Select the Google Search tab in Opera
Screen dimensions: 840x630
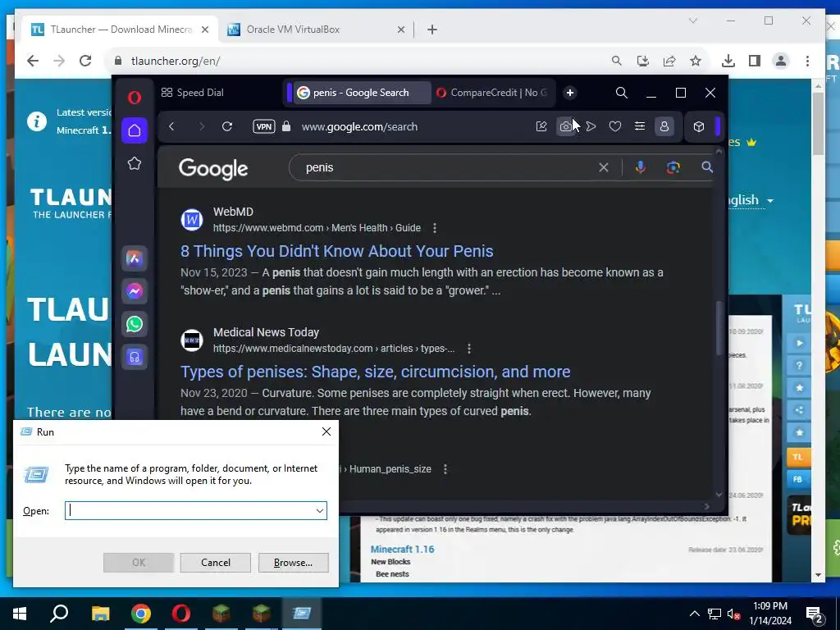[360, 93]
